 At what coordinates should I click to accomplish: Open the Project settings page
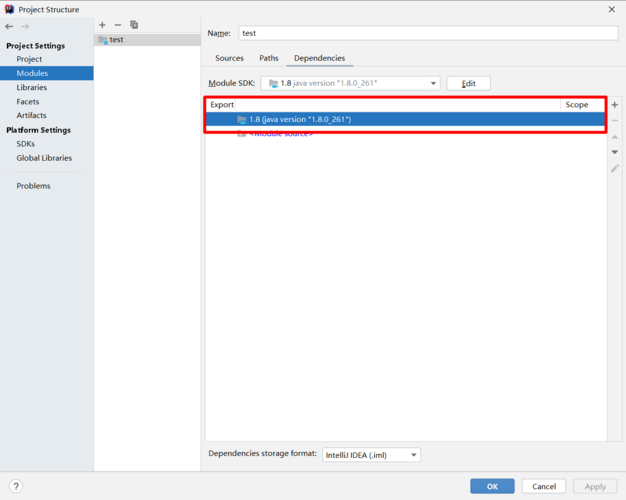[29, 59]
